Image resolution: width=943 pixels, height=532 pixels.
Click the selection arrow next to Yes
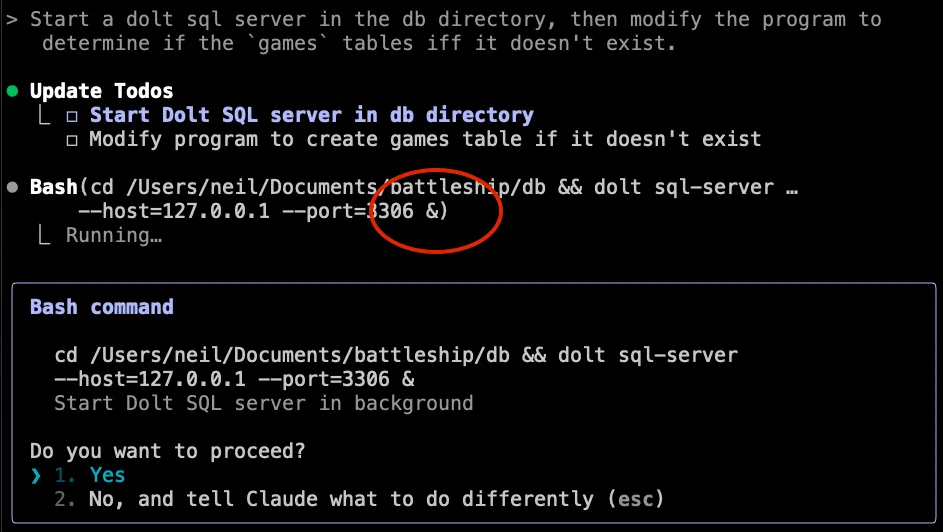(37, 475)
